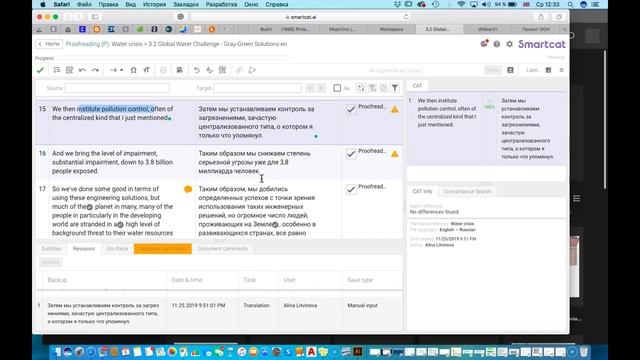
Task: Open the Smartcat settings gear icon
Action: click(509, 44)
